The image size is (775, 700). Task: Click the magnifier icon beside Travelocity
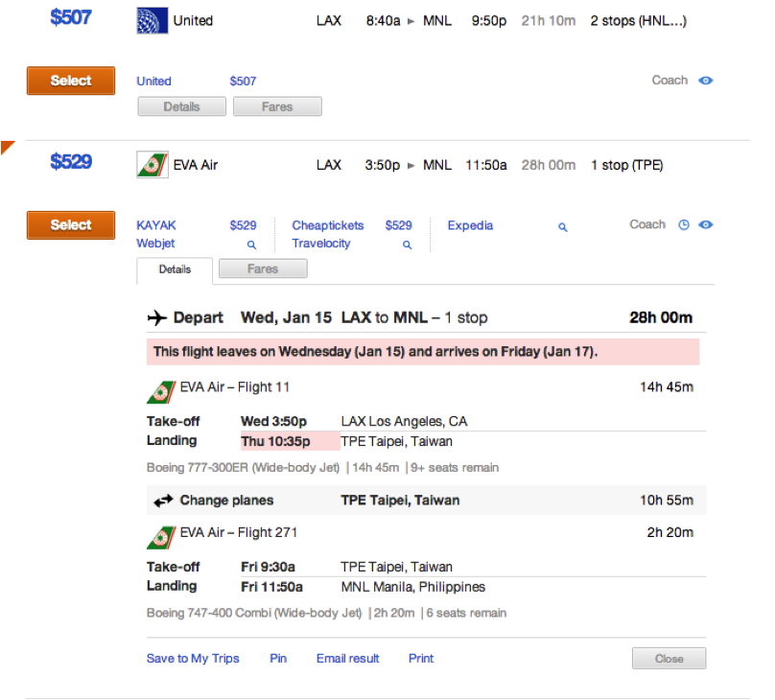[x=407, y=245]
